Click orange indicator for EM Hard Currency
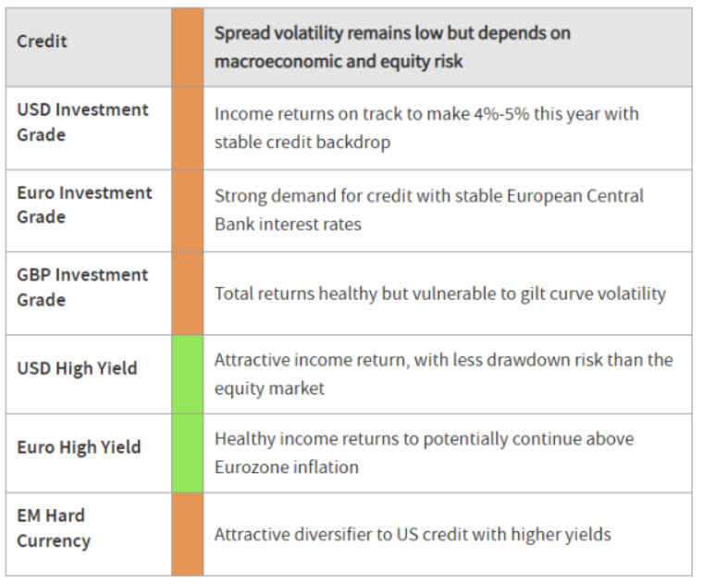The width and height of the screenshot is (728, 584). point(188,534)
